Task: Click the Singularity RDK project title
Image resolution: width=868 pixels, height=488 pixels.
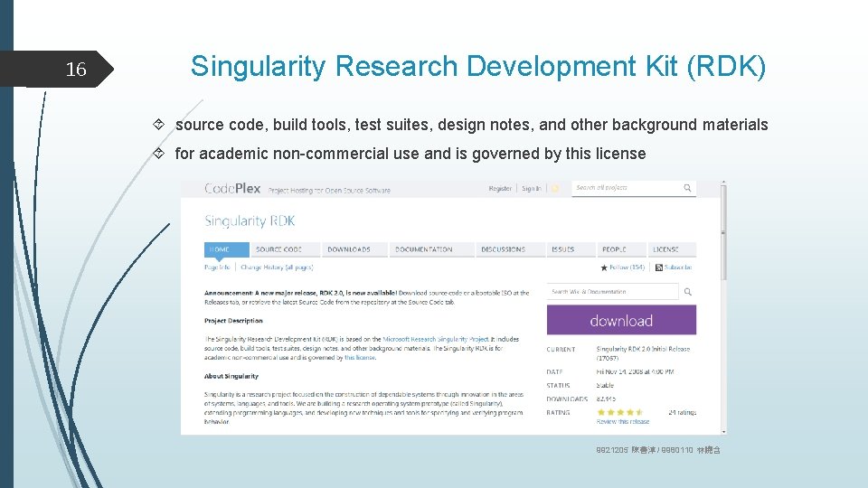Action: click(250, 221)
